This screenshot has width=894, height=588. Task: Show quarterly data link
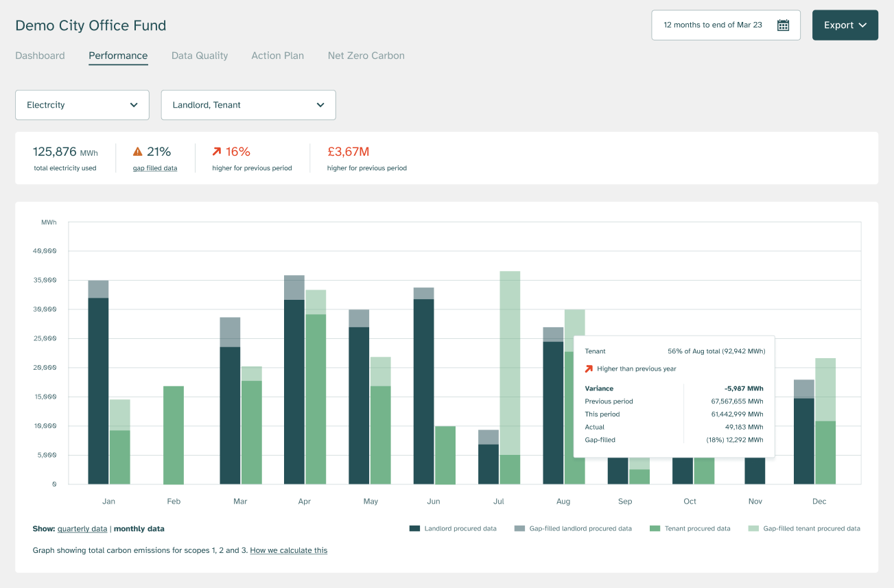(x=82, y=529)
